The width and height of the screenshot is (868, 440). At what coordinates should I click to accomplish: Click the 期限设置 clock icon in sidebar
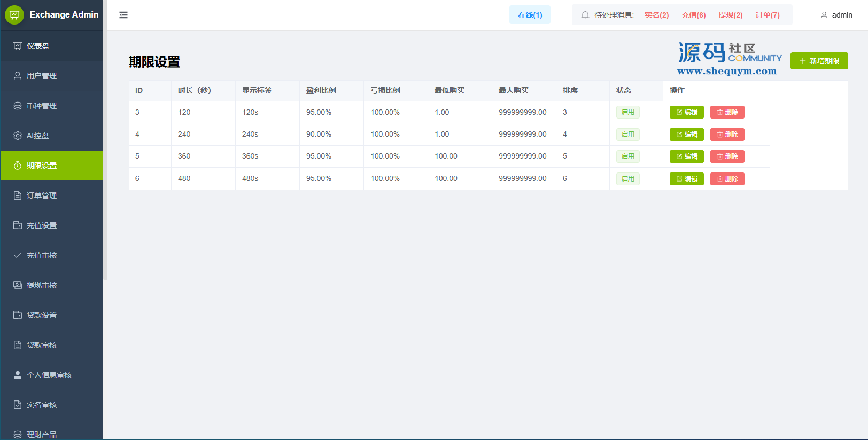(x=18, y=166)
